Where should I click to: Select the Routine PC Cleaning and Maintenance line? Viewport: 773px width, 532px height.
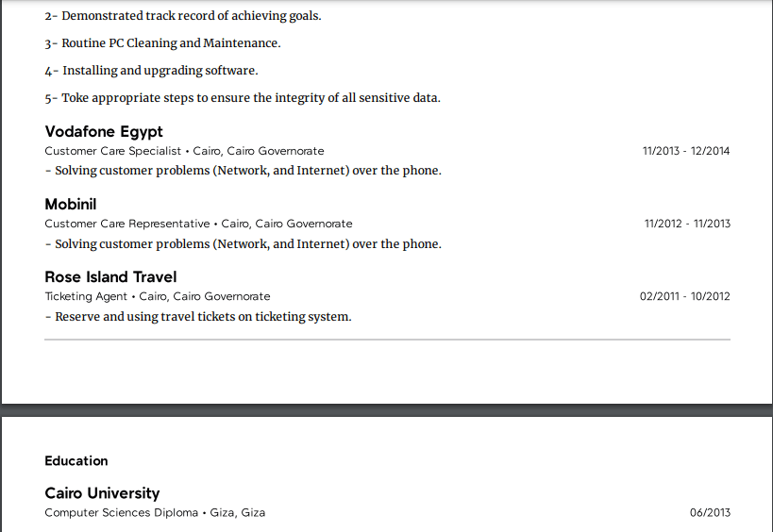pyautogui.click(x=162, y=43)
